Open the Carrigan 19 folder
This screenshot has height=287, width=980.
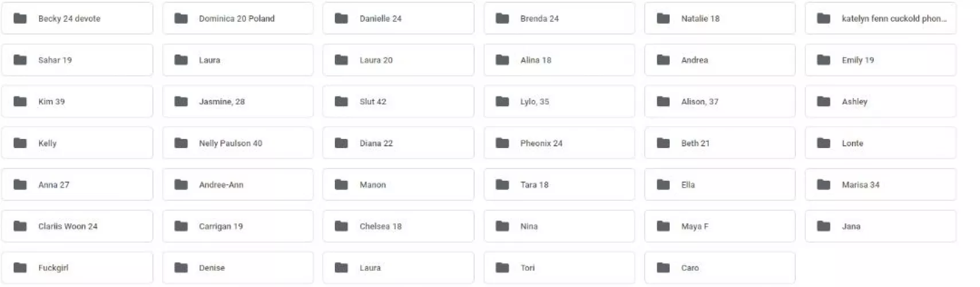pos(237,226)
